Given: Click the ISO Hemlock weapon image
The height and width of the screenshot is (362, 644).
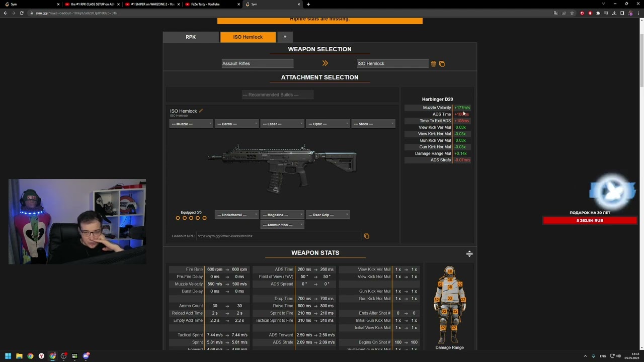Looking at the screenshot, I should click(282, 168).
